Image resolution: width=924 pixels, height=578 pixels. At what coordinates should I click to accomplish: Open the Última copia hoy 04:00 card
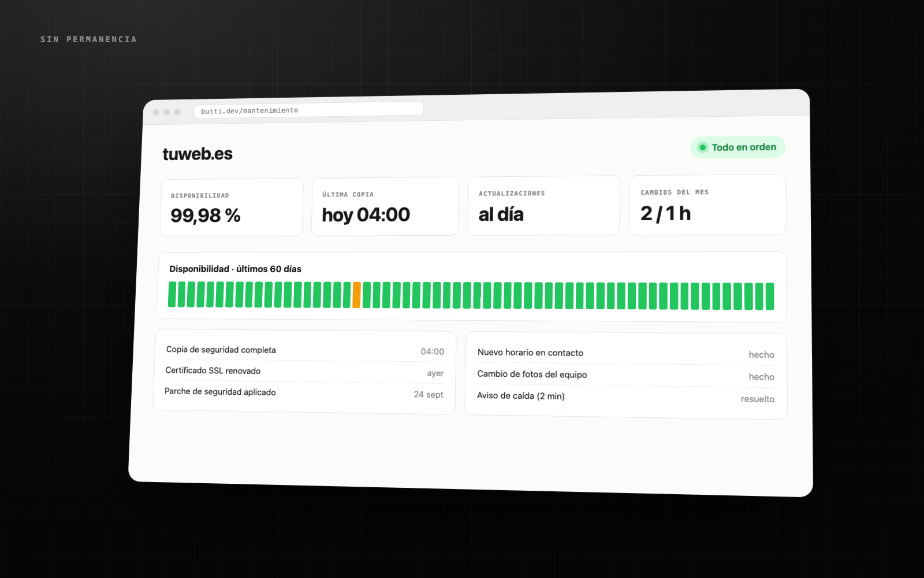(385, 206)
